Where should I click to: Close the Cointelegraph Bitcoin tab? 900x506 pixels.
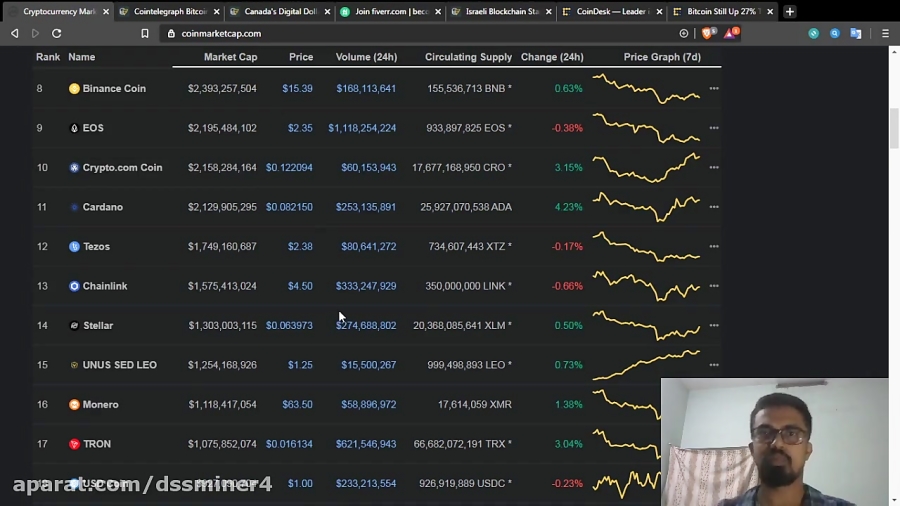pos(216,11)
